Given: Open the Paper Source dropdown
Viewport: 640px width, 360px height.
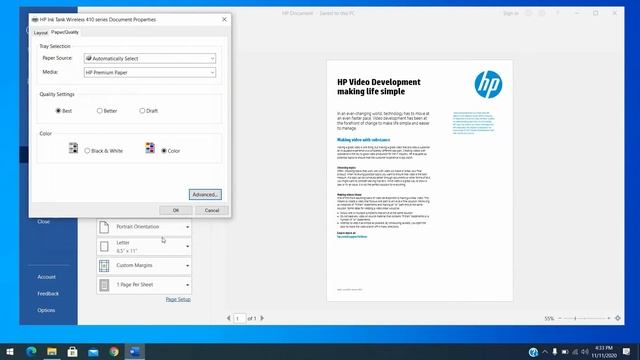Looking at the screenshot, I should [150, 58].
